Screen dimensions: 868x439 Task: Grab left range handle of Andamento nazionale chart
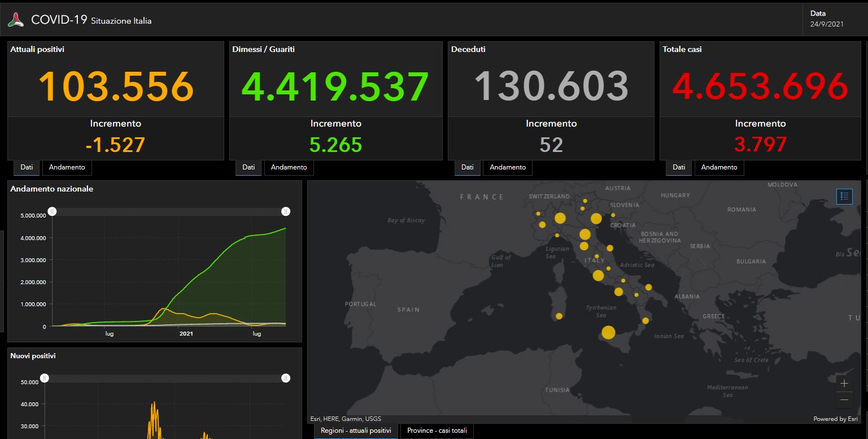coord(52,211)
